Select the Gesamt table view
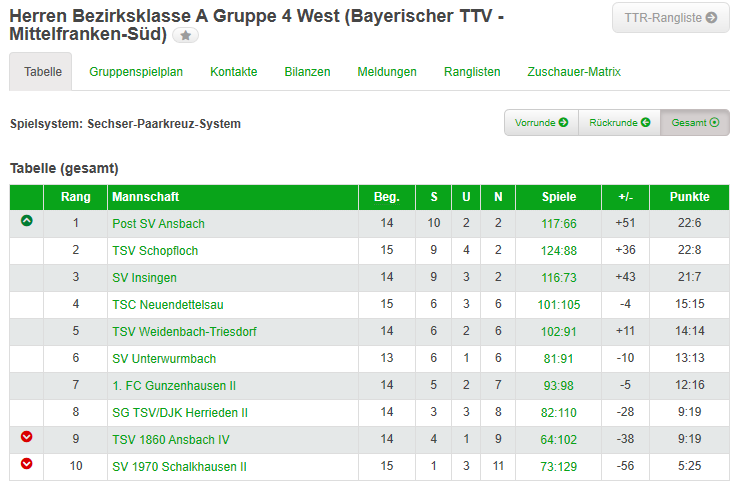The image size is (738, 492). coord(695,123)
